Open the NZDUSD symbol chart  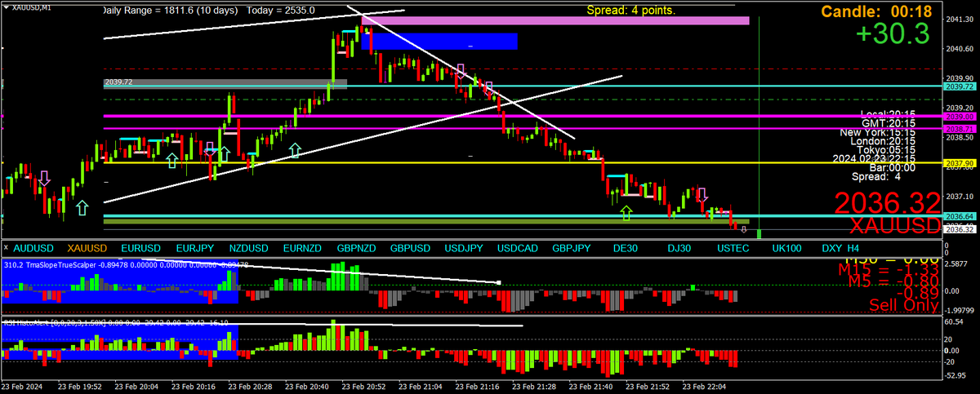248,247
